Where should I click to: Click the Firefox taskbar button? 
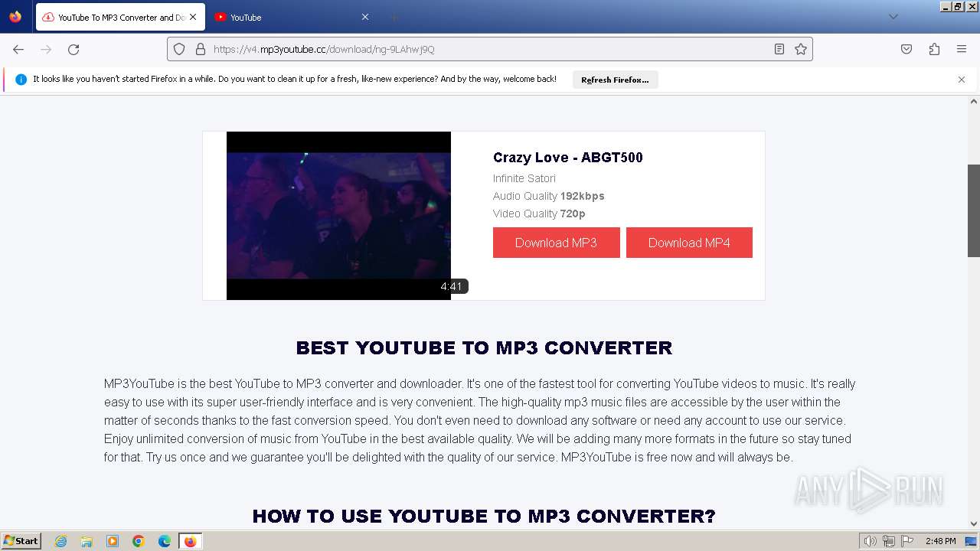point(190,541)
